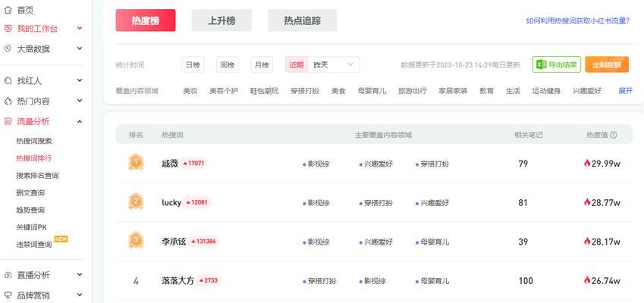Image resolution: width=644 pixels, height=303 pixels.
Task: Select the 日榜 time filter
Action: (193, 65)
